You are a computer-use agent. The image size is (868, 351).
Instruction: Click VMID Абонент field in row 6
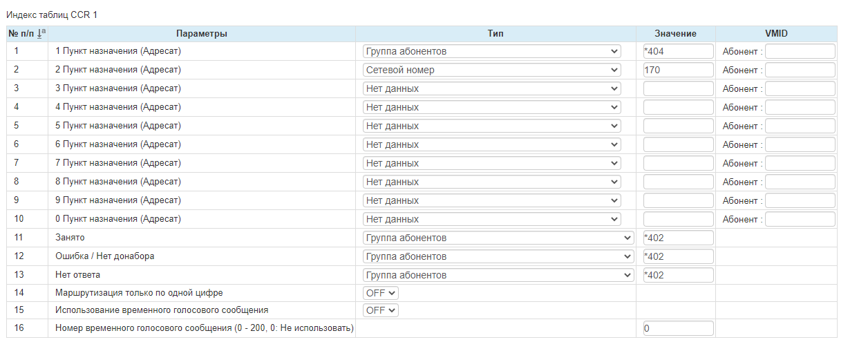pos(800,144)
